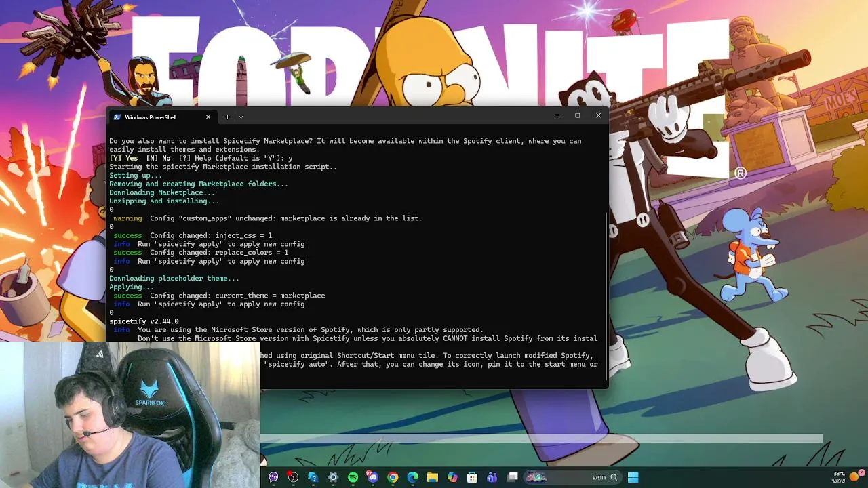868x488 pixels.
Task: Open File Explorer from the taskbar
Action: pos(432,477)
